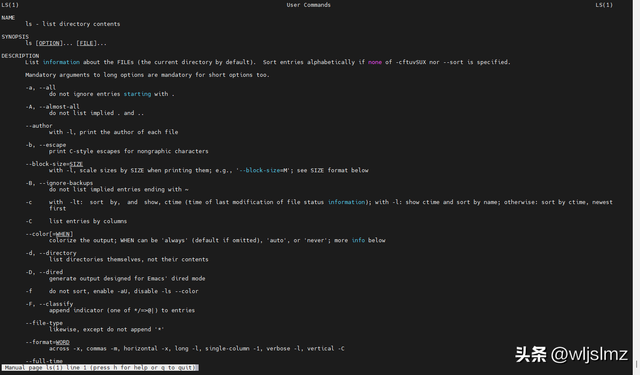Click "likewise, except do not append '*'" line
This screenshot has width=640, height=375.
coord(107,329)
